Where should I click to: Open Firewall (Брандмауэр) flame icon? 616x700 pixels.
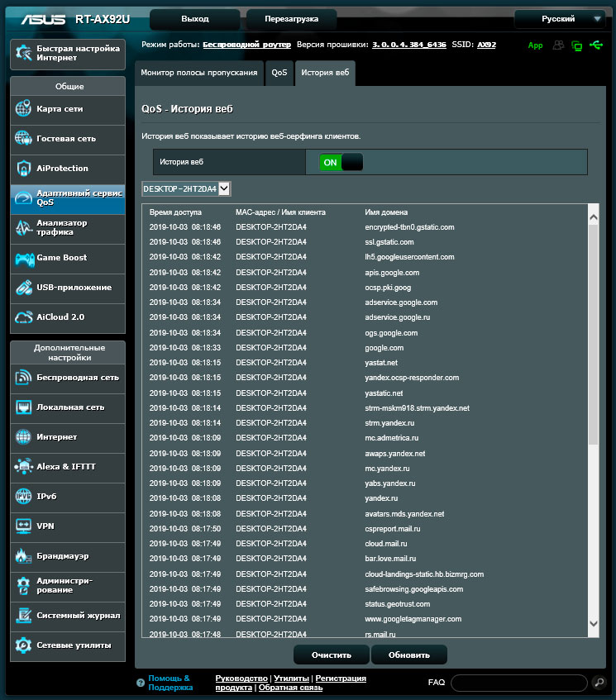click(23, 556)
